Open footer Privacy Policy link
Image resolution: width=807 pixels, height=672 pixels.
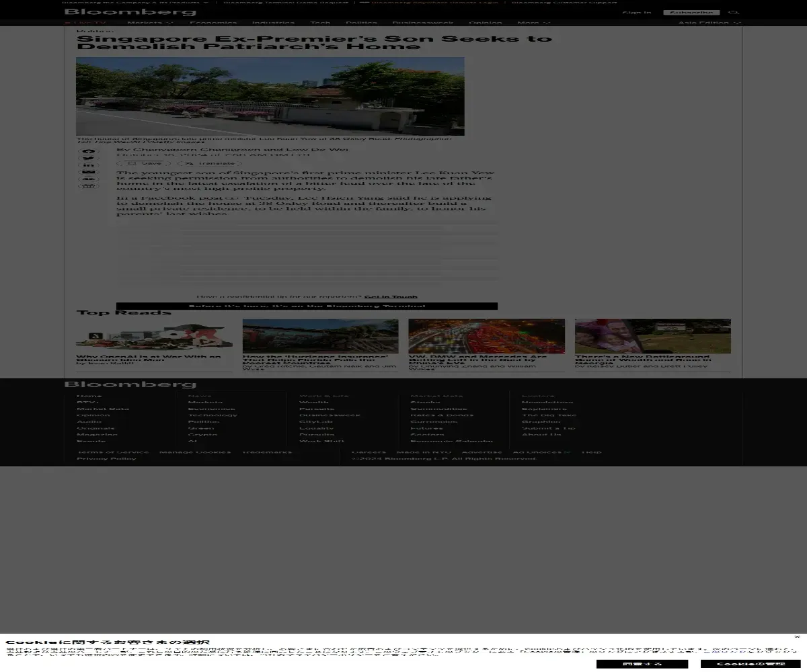pos(106,458)
